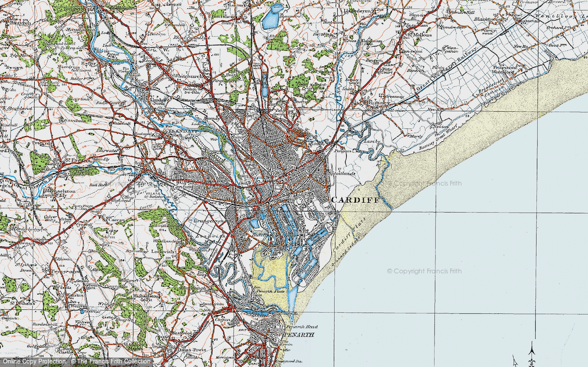
Task: Click the Canton district label
Action: click(x=184, y=187)
